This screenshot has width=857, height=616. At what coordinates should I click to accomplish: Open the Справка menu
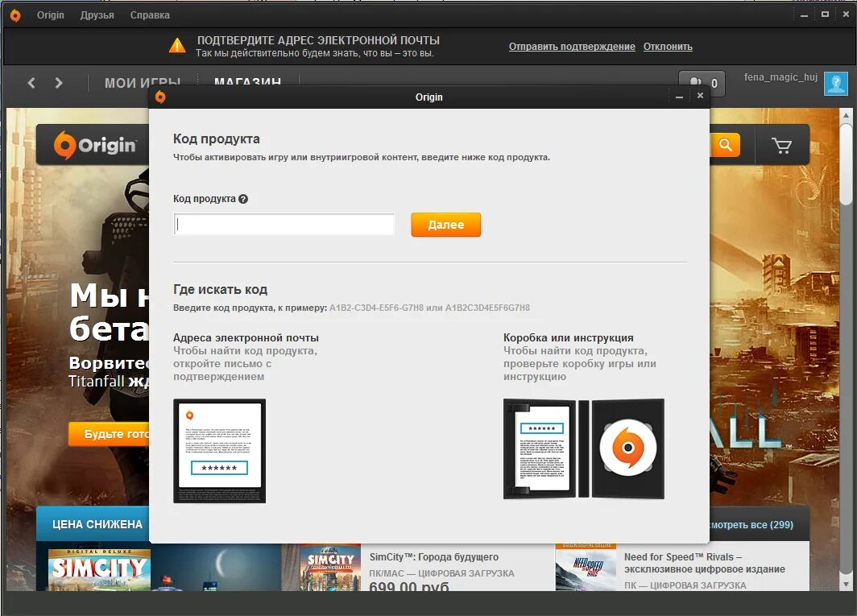pyautogui.click(x=150, y=15)
